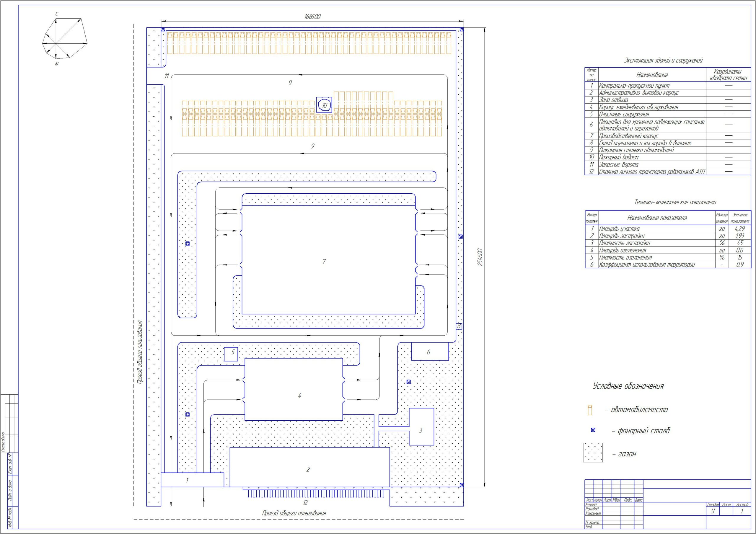
Task: Click 'Стадия' cell in title block
Action: tap(713, 504)
